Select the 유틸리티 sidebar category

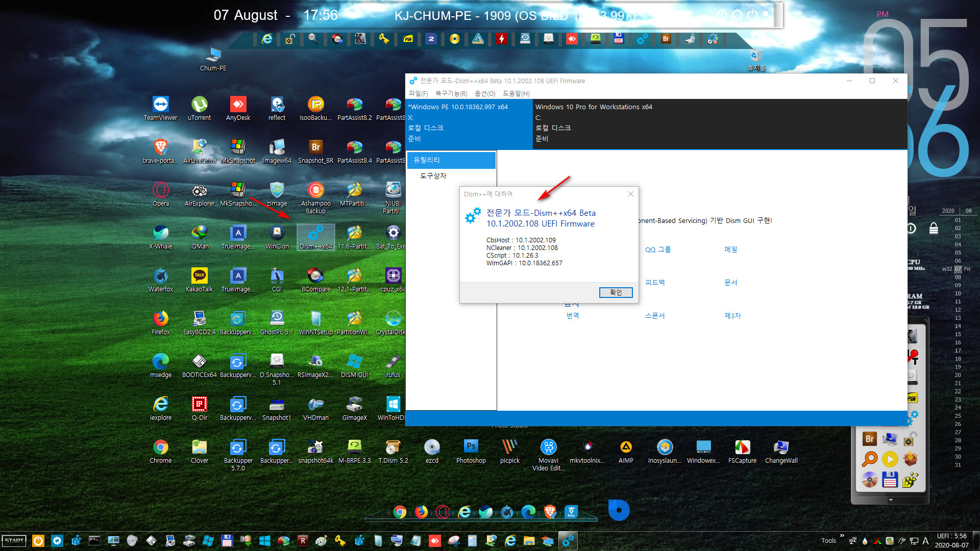pos(451,160)
